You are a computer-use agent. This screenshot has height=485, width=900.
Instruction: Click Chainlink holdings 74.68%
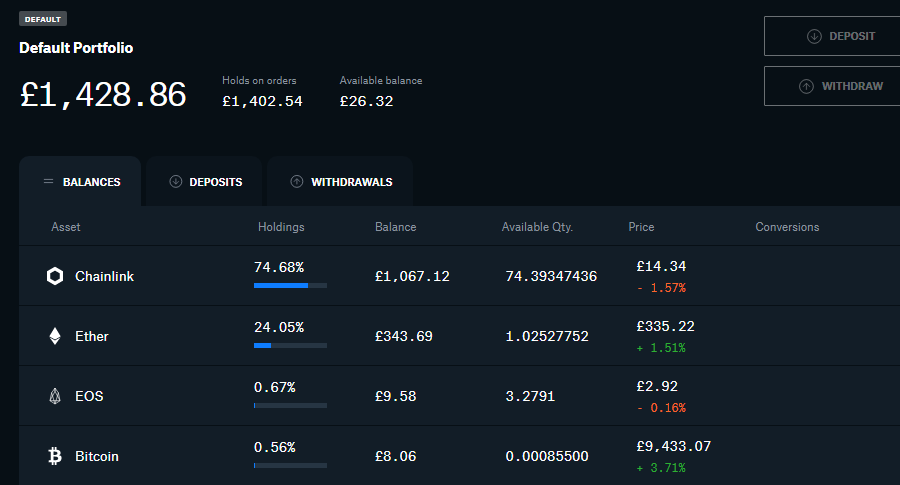click(279, 267)
